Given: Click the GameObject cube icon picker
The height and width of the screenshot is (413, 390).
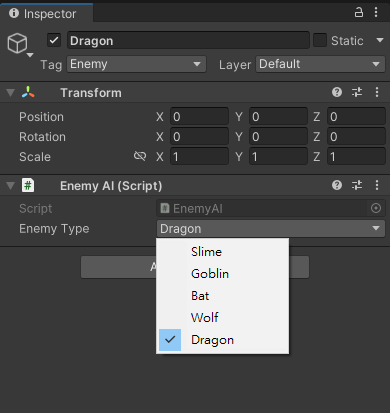Looking at the screenshot, I should (19, 44).
